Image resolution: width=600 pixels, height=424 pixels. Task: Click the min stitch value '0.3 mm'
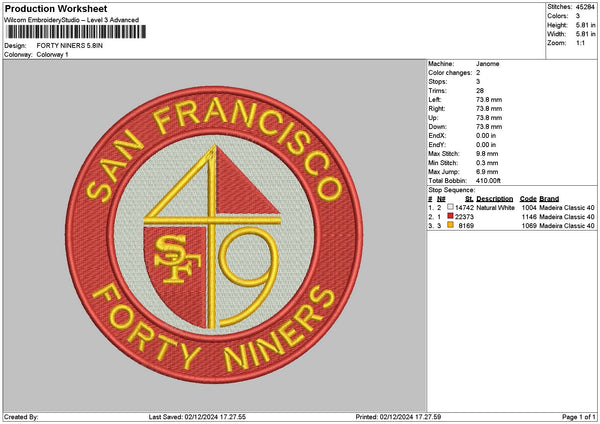pos(487,163)
